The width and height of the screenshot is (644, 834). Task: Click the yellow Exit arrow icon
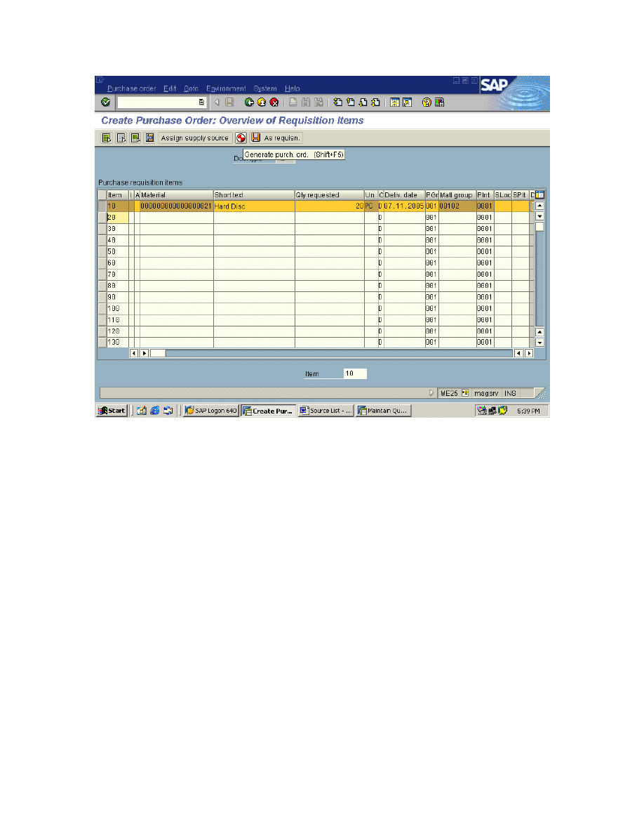coord(261,102)
